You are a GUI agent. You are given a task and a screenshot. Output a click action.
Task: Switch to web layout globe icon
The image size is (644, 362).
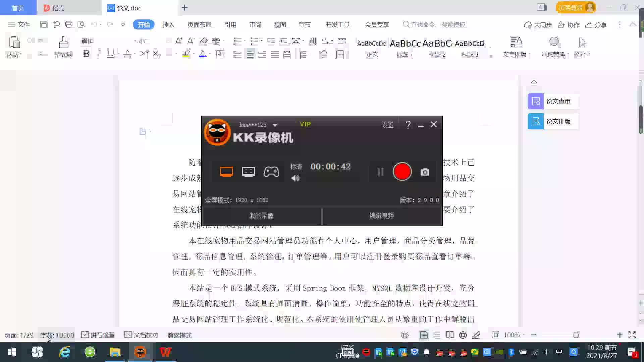click(x=463, y=335)
